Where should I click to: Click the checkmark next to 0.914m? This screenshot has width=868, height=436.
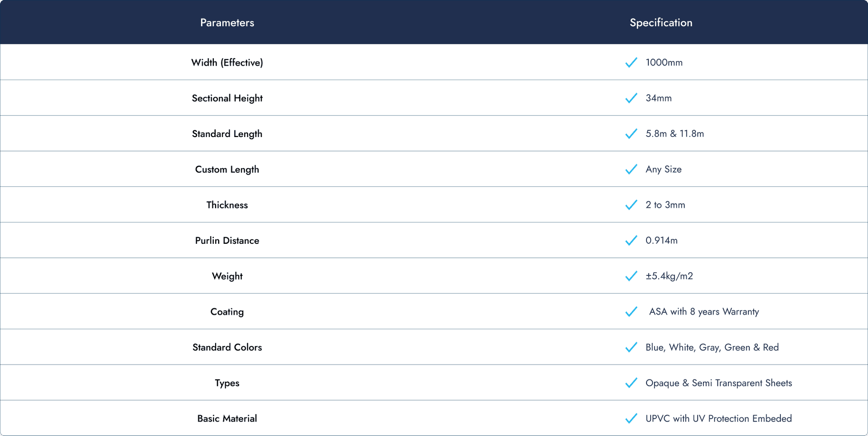(631, 241)
